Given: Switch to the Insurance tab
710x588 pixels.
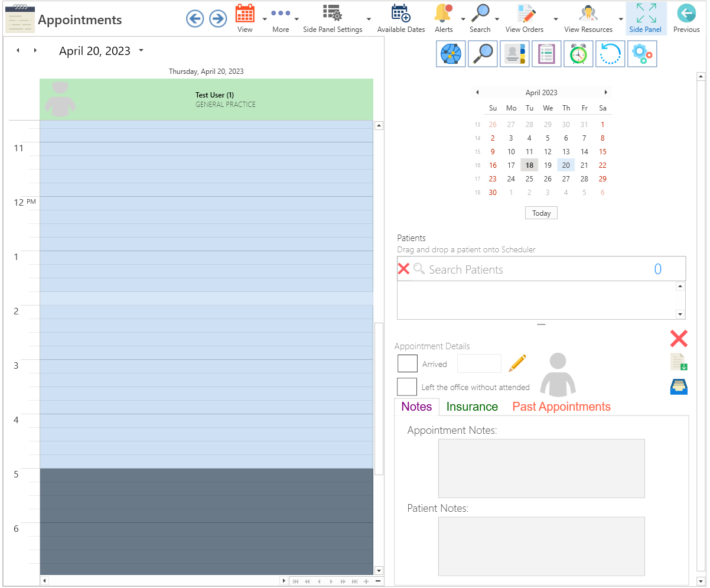Looking at the screenshot, I should 472,407.
